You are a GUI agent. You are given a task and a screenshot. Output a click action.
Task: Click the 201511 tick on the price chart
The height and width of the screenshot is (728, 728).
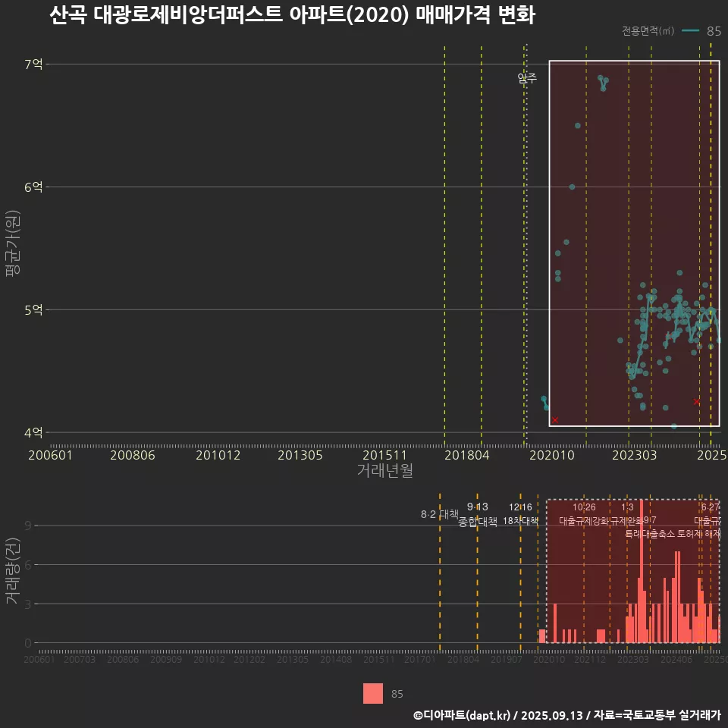pos(384,455)
